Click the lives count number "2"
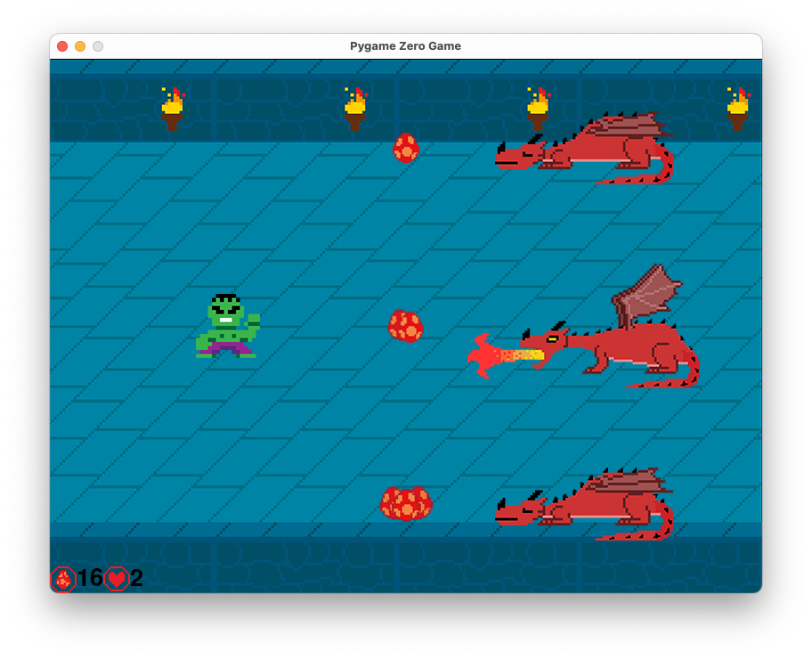This screenshot has width=812, height=659. pos(136,578)
